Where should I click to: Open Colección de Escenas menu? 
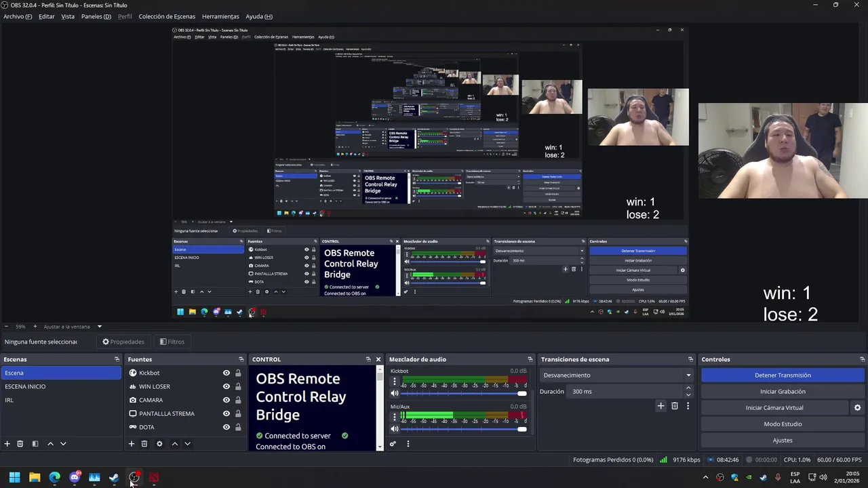click(167, 16)
